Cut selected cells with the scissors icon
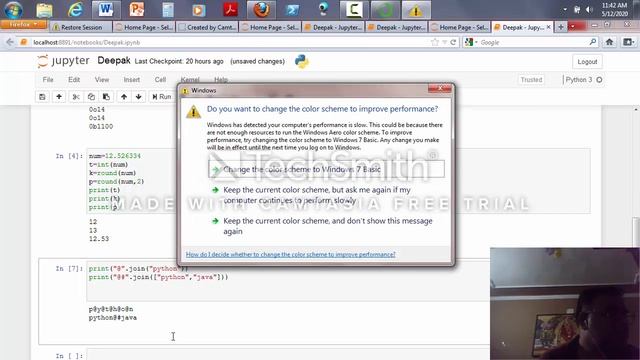 click(76, 97)
